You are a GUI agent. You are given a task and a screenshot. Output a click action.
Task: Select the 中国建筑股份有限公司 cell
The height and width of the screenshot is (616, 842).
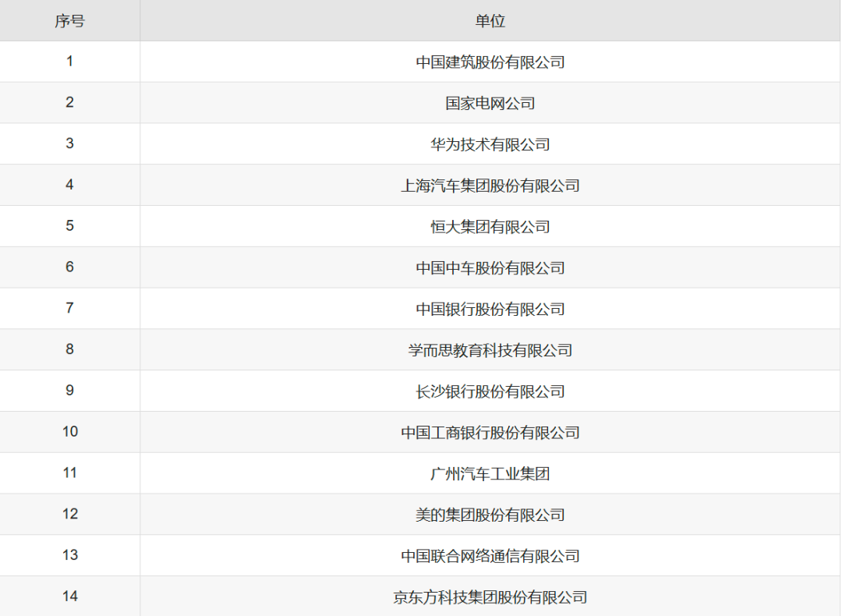490,62
